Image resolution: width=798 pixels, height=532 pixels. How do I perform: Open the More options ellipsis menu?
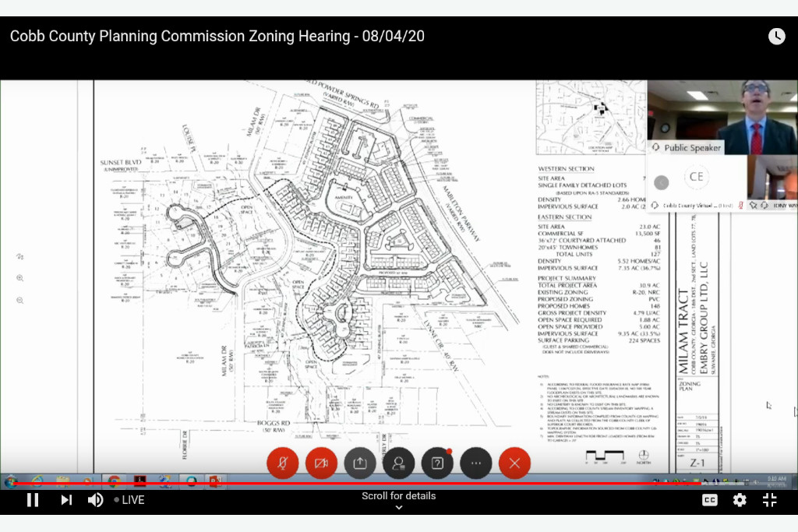point(476,463)
